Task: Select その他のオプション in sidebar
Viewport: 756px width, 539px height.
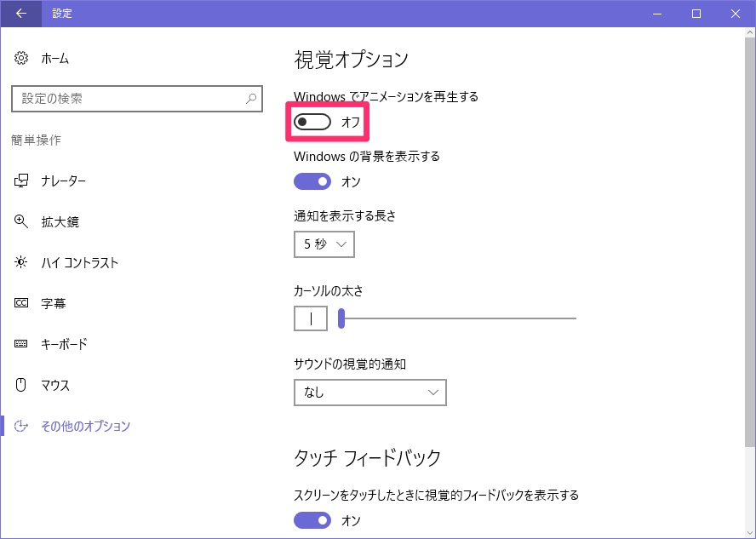Action: click(x=85, y=427)
